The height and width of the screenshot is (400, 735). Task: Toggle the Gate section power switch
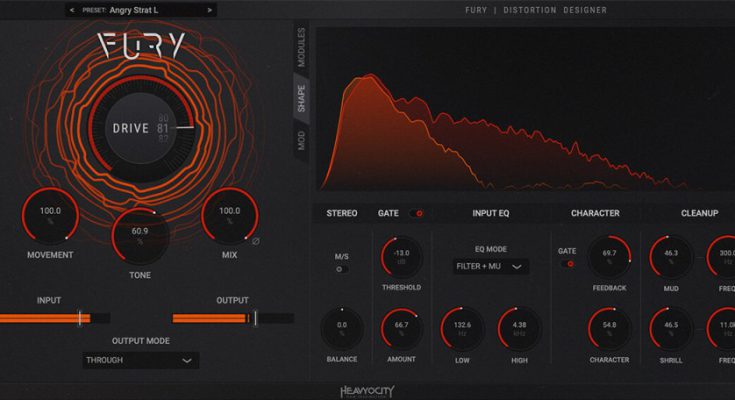pyautogui.click(x=416, y=213)
